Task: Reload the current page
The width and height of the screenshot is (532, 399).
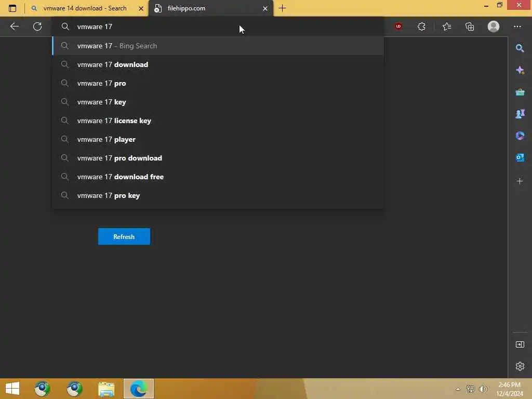Action: coord(37,26)
